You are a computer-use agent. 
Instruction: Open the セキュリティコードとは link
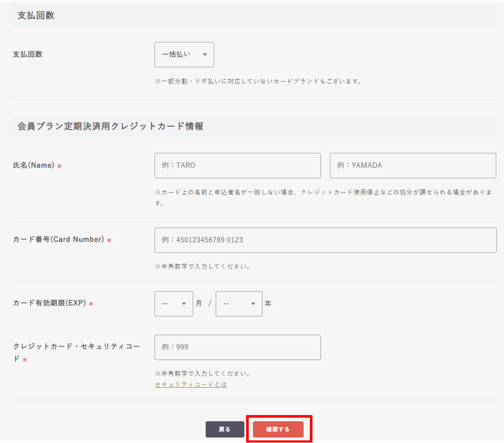tap(191, 385)
